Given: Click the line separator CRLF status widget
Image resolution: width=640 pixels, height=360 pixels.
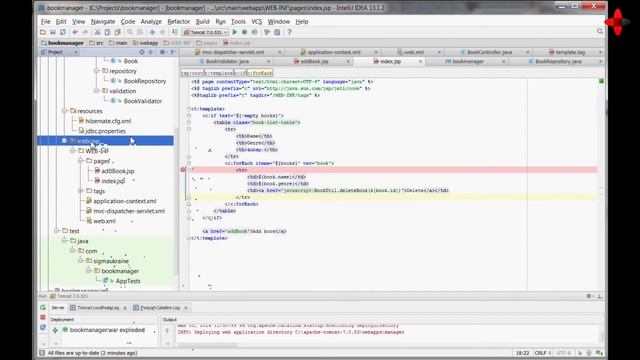Looking at the screenshot, I should click(x=542, y=353).
